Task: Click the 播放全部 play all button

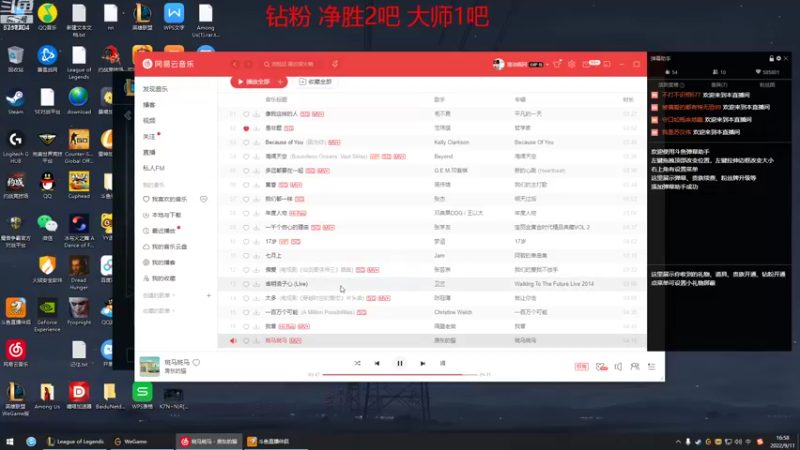Action: click(x=254, y=82)
